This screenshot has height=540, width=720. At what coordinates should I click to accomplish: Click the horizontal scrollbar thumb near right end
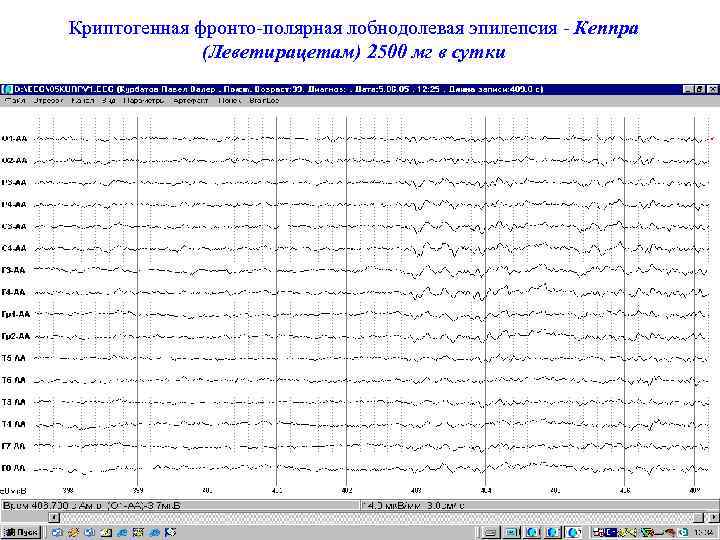[x=698, y=518]
